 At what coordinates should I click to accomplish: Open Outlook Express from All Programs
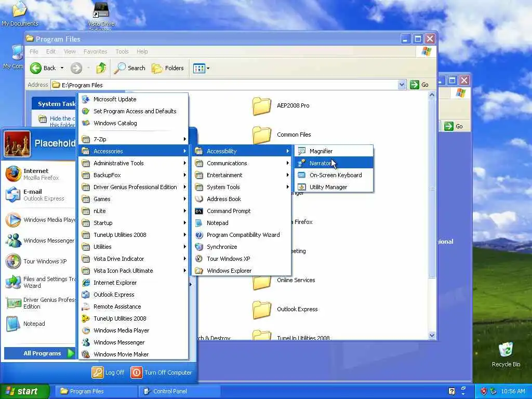point(134,295)
